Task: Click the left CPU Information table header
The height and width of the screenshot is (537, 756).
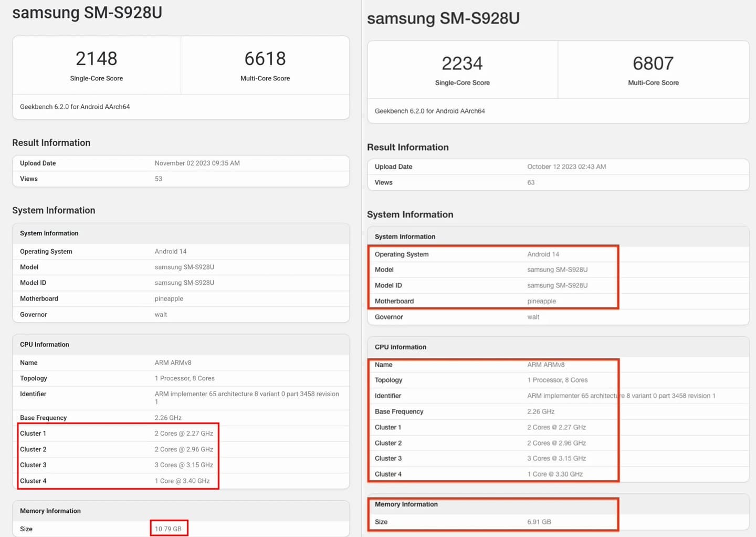Action: pyautogui.click(x=181, y=345)
